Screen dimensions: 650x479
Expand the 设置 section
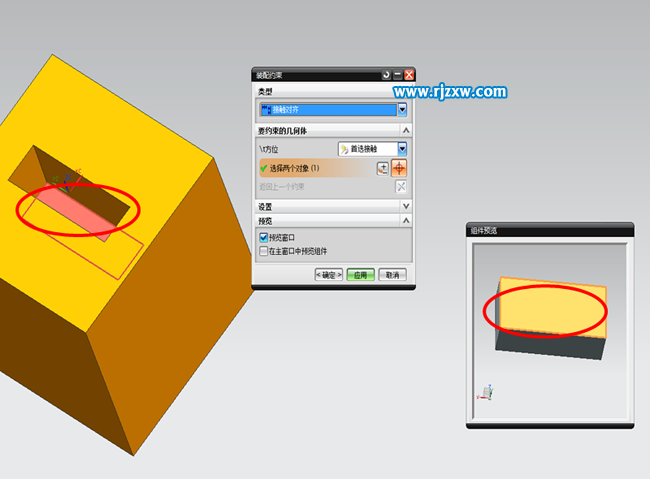[x=406, y=206]
